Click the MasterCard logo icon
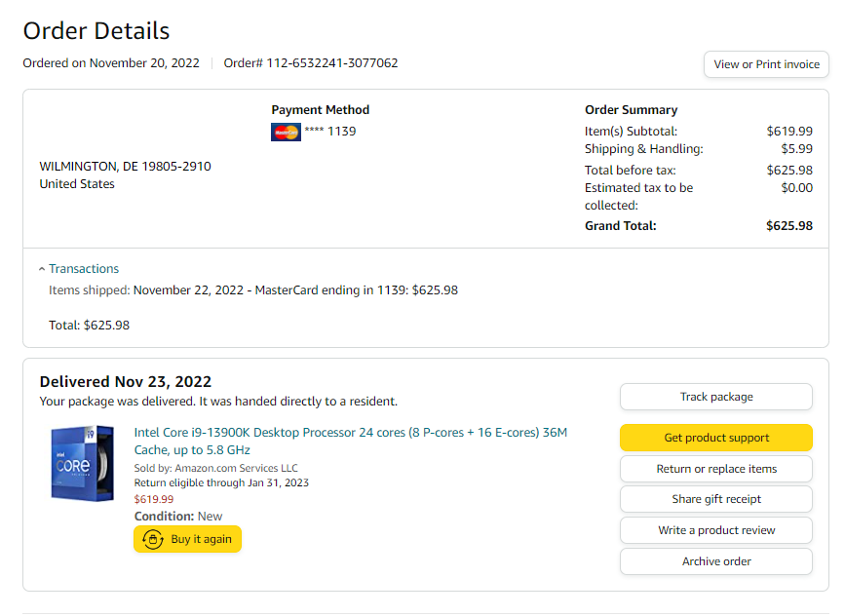The width and height of the screenshot is (845, 616). click(x=286, y=132)
